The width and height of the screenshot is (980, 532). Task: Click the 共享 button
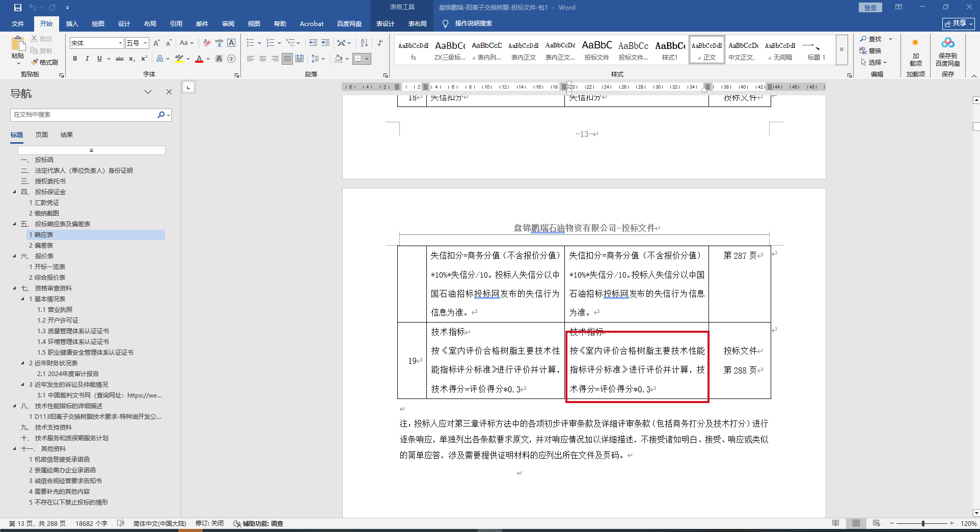click(959, 23)
